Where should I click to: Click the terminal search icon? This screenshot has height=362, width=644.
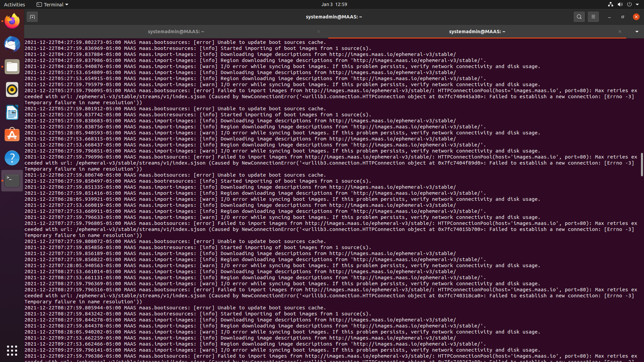579,17
